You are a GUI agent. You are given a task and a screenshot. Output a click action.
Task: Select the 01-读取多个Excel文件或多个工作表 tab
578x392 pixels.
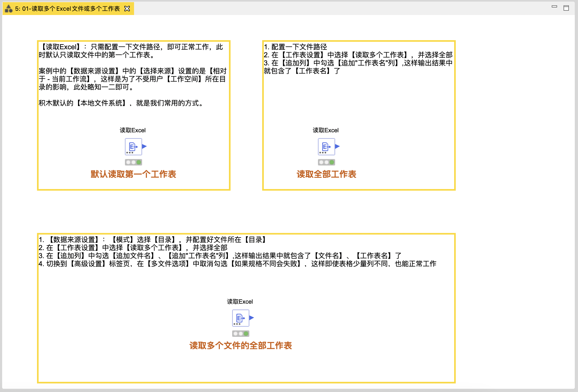[67, 9]
